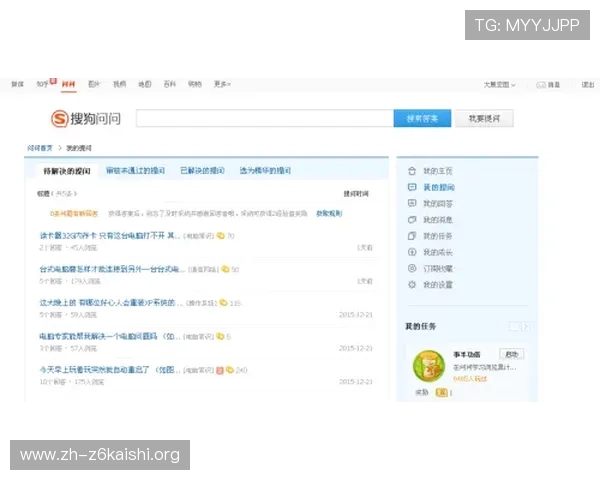This screenshot has width=600, height=480.
Task: Click the 我要提问 button
Action: point(484,118)
